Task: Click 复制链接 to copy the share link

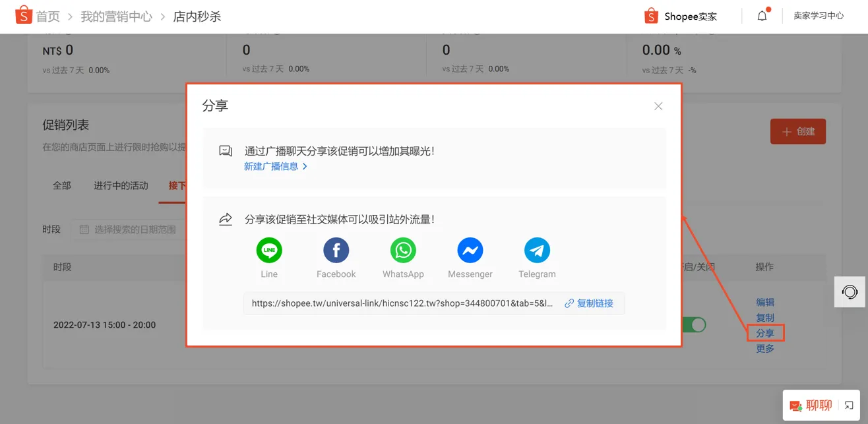Action: [590, 303]
